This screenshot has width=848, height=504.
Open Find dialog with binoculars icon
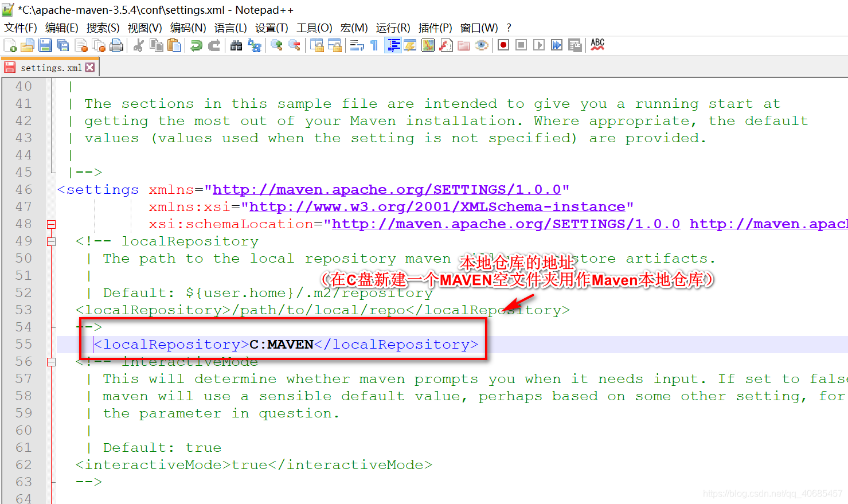coord(236,45)
